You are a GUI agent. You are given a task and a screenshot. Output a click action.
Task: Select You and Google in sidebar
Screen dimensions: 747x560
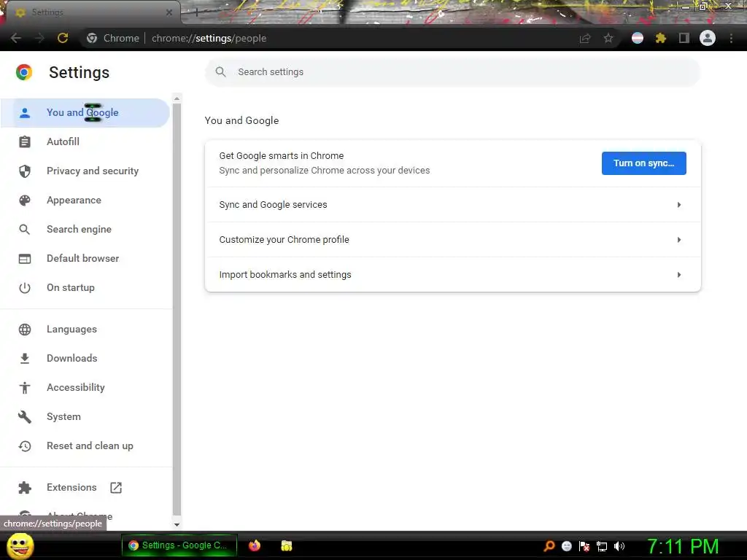coord(85,113)
